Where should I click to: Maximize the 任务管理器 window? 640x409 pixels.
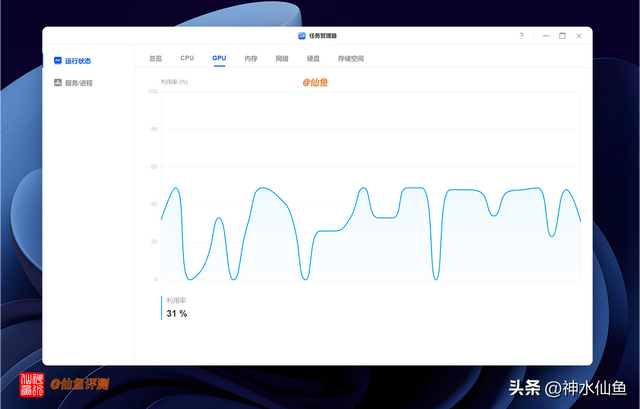point(562,36)
